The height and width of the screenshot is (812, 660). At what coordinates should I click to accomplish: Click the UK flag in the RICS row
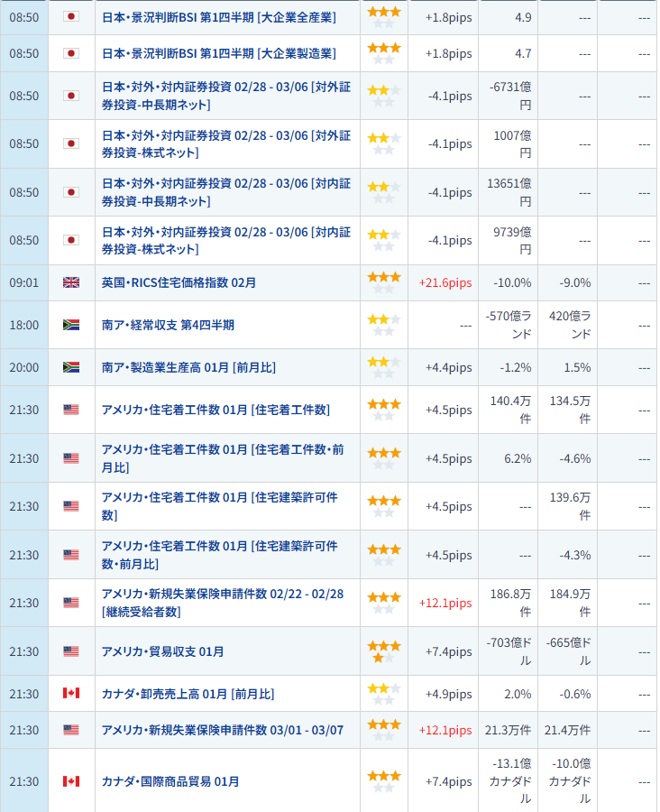[x=71, y=282]
